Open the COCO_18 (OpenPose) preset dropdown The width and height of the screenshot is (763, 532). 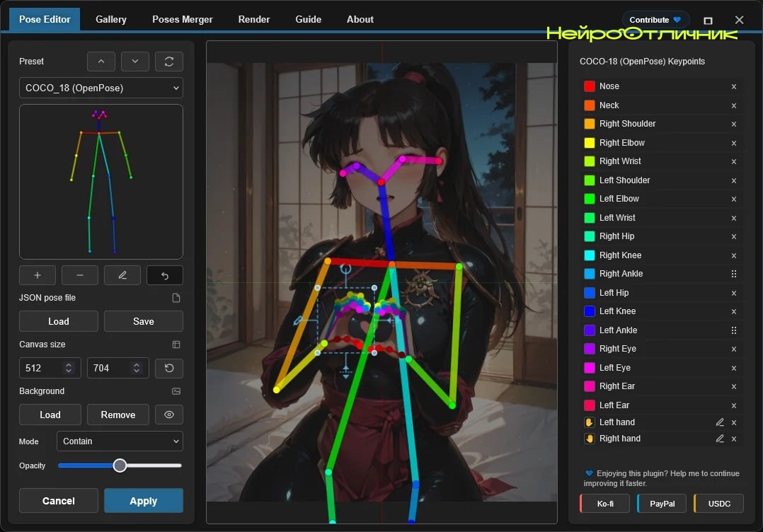101,88
